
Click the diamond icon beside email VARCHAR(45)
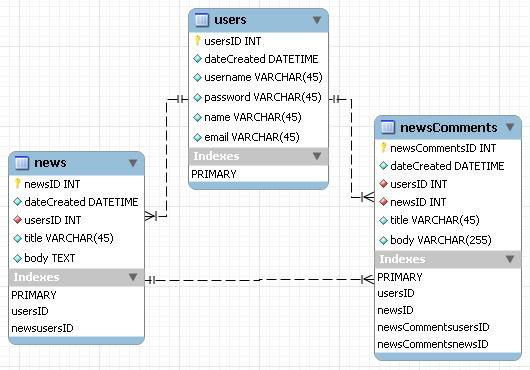197,137
